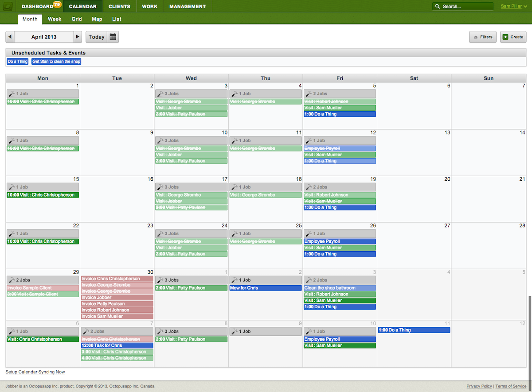Click the Jobber logo icon

point(8,6)
